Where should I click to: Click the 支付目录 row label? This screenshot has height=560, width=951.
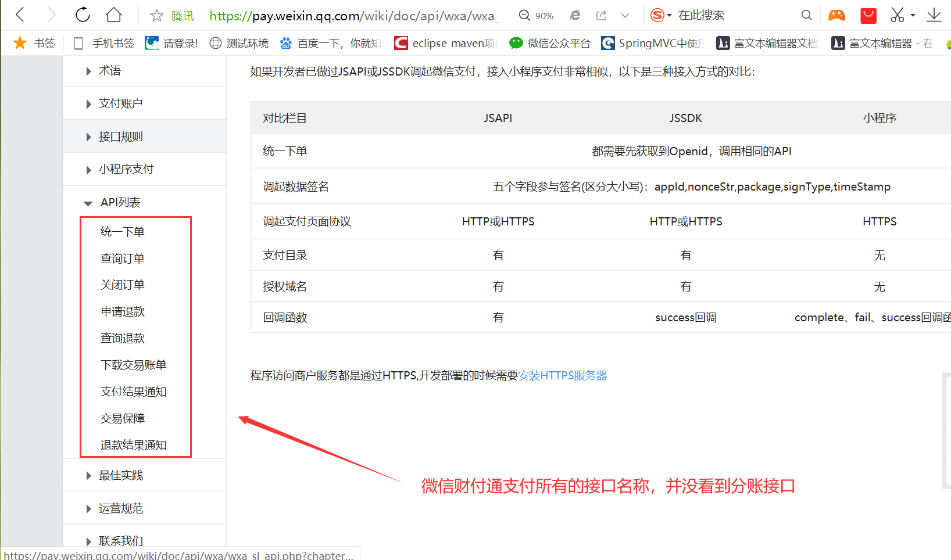285,255
